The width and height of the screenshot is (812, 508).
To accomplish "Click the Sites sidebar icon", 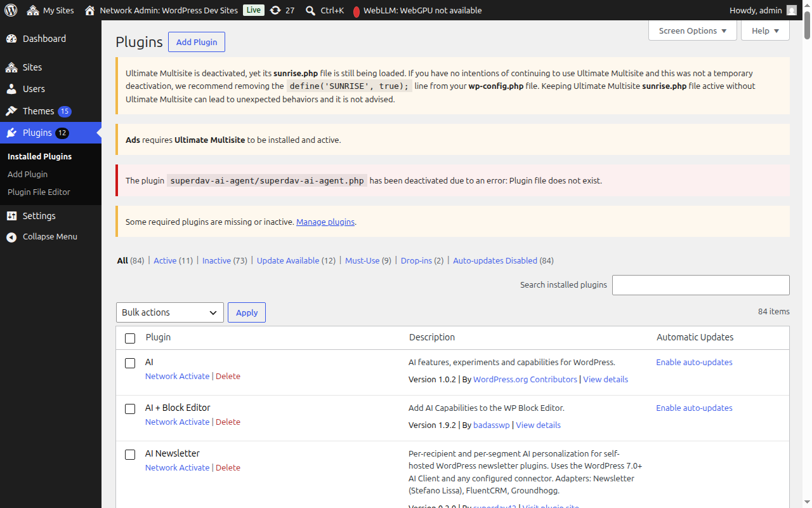I will click(11, 67).
